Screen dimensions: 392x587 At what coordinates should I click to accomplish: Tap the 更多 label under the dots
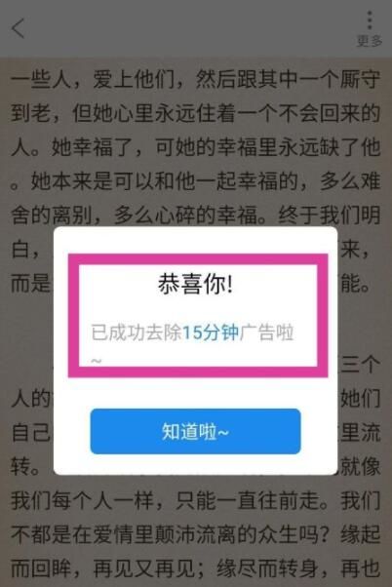pyautogui.click(x=370, y=40)
